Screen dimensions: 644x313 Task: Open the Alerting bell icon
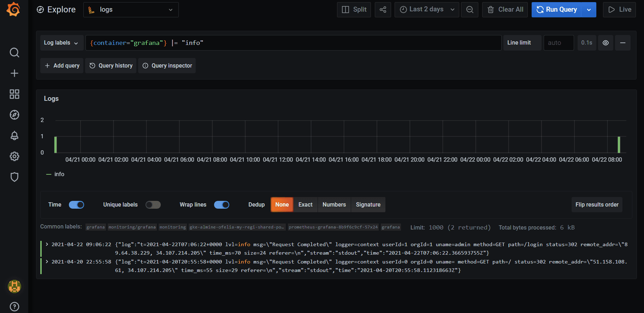(x=14, y=135)
